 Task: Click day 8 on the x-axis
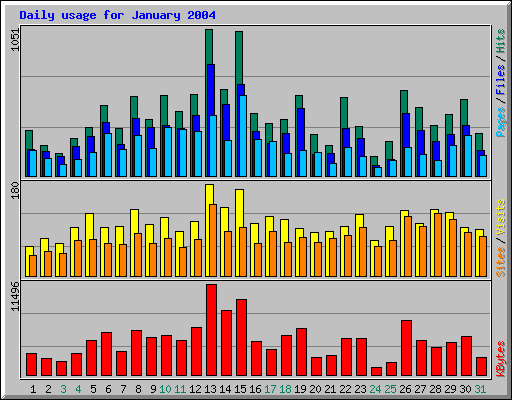coord(138,389)
